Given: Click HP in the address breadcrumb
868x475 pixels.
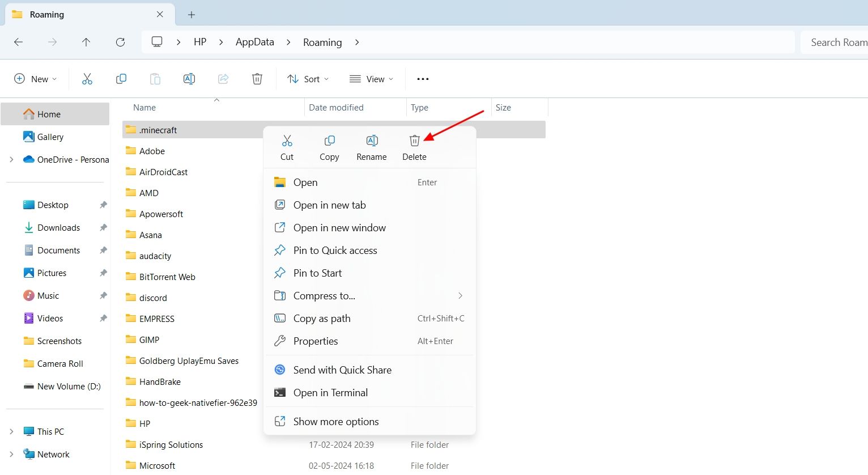Looking at the screenshot, I should point(200,42).
